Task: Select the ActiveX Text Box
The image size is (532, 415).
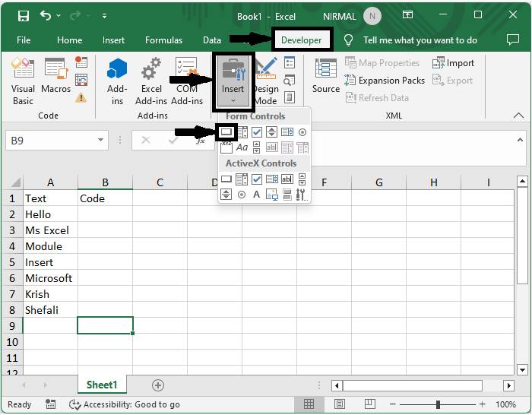Action: point(287,179)
